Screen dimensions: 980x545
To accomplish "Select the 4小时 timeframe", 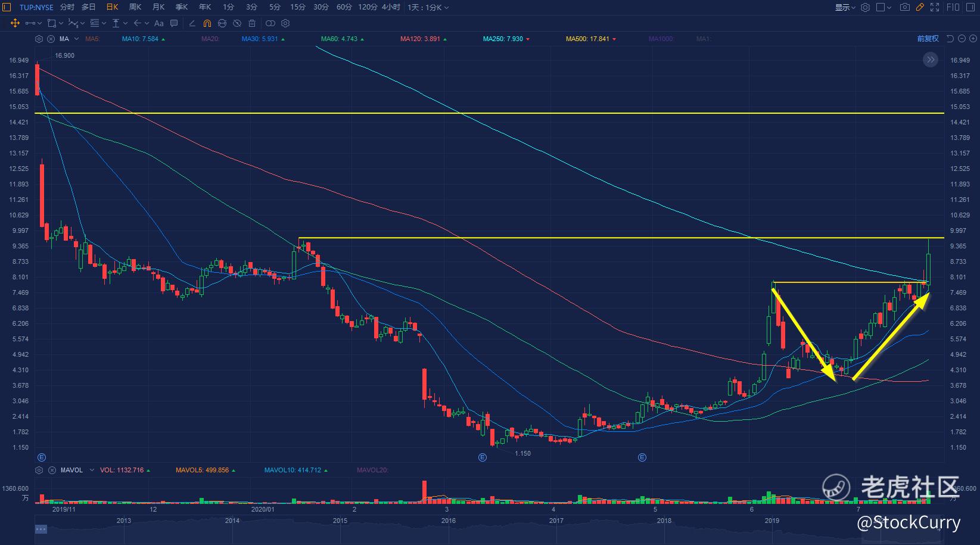I will (x=391, y=7).
